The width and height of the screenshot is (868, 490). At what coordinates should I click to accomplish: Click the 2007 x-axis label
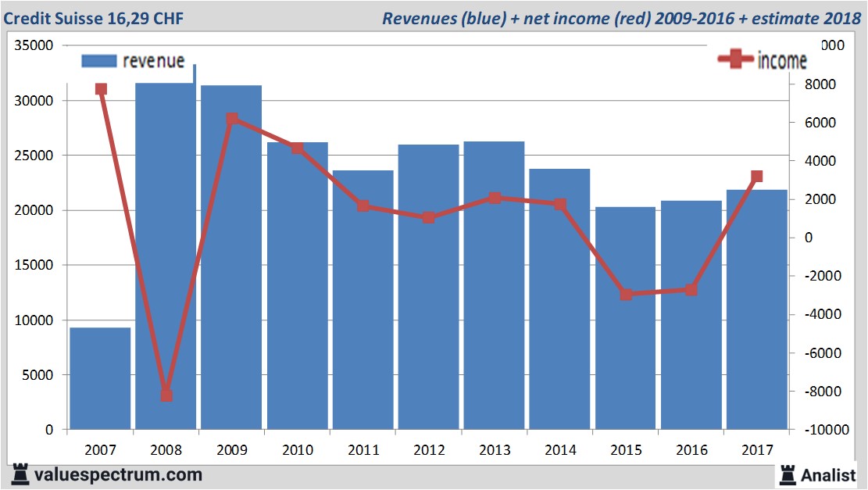(x=100, y=449)
